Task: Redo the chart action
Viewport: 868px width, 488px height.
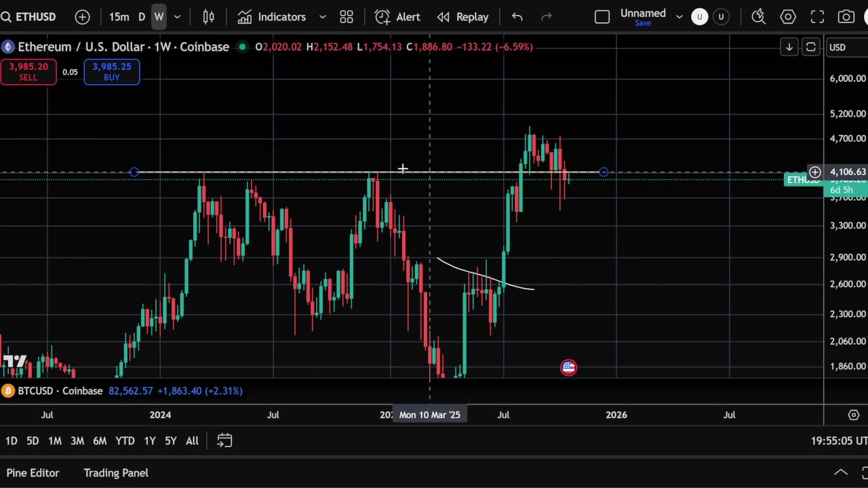Action: (547, 17)
